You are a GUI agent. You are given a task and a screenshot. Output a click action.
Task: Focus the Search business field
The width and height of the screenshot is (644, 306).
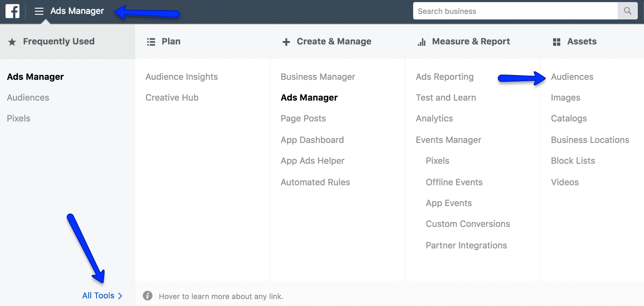coord(515,11)
